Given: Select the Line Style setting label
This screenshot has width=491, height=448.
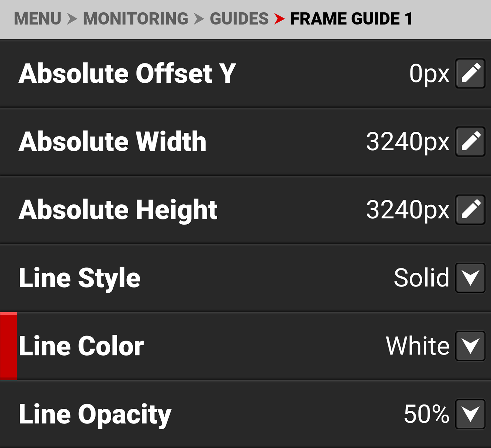Looking at the screenshot, I should click(80, 278).
